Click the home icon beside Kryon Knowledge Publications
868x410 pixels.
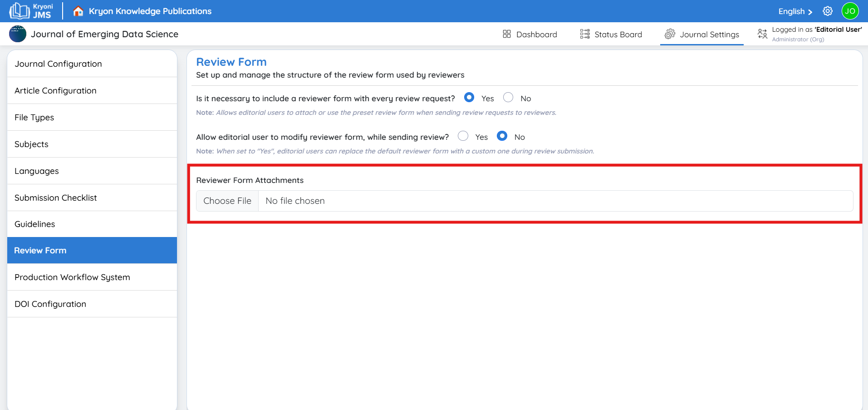(x=78, y=11)
